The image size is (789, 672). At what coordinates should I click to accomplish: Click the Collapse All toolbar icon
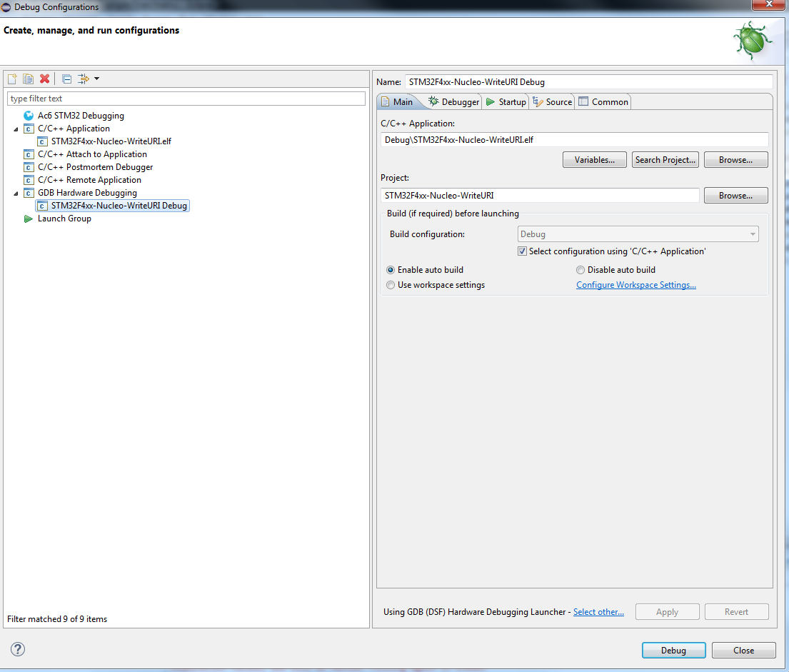tap(66, 79)
